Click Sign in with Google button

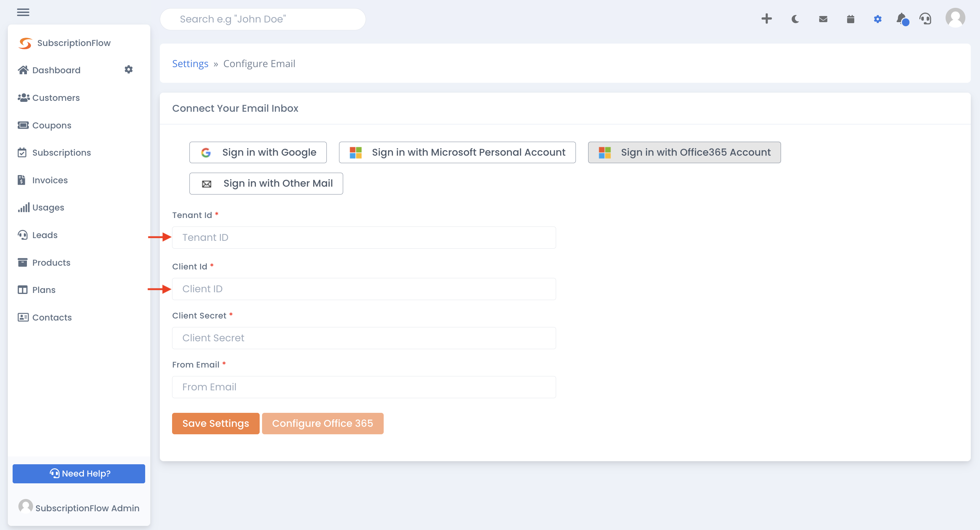tap(258, 153)
